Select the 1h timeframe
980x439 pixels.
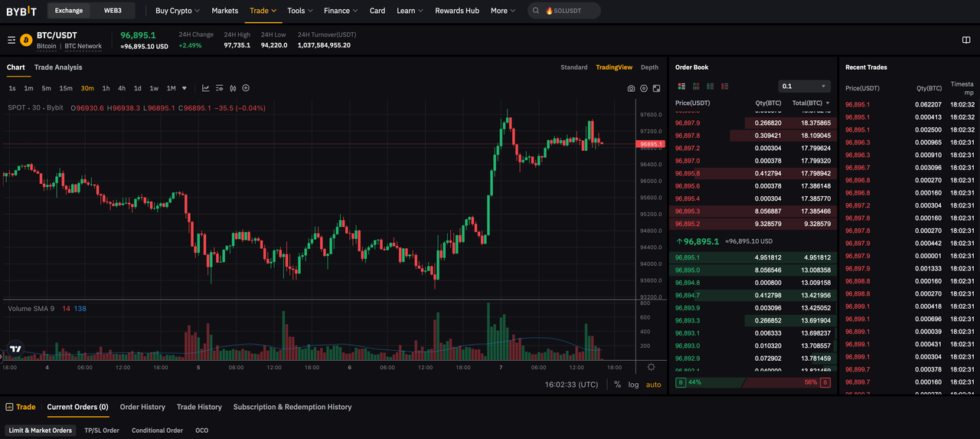click(106, 88)
